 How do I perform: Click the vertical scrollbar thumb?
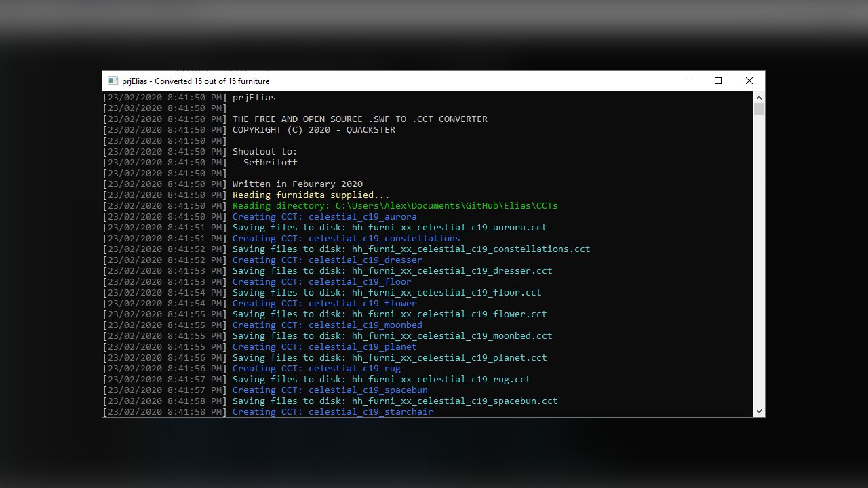(759, 109)
